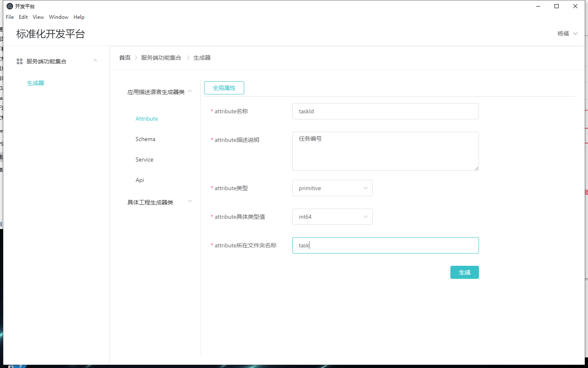The height and width of the screenshot is (368, 588).
Task: Collapse the 应用描述语言生成器类 group chevron
Action: (x=190, y=91)
